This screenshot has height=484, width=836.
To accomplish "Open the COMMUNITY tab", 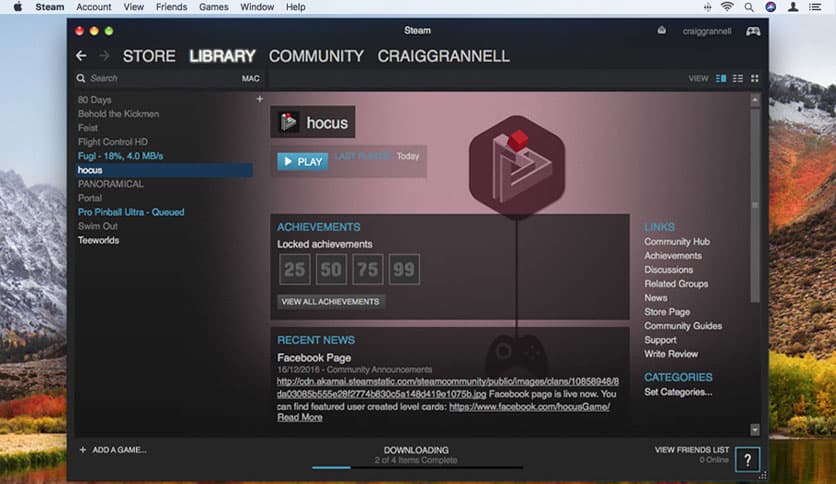I will (316, 56).
